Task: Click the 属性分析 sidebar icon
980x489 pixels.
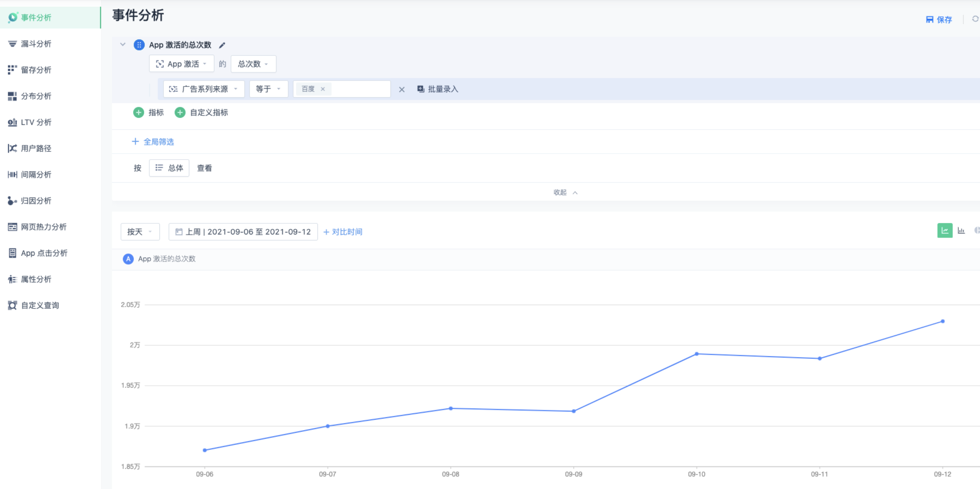Action: [x=12, y=279]
